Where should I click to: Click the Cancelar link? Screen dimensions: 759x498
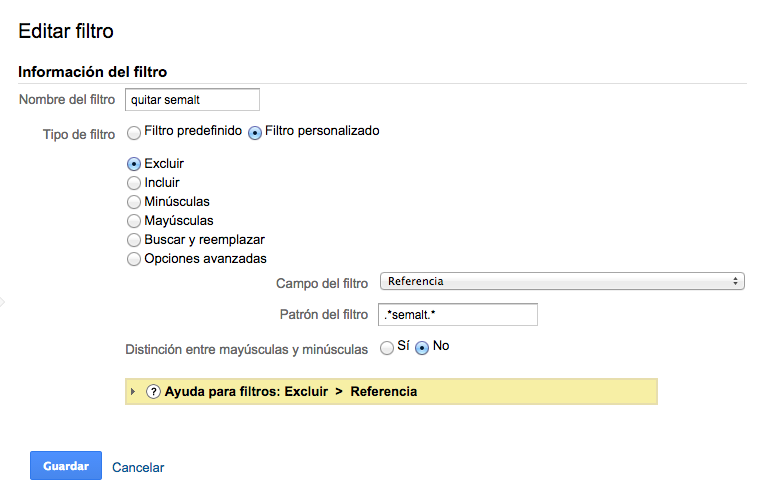pos(138,467)
